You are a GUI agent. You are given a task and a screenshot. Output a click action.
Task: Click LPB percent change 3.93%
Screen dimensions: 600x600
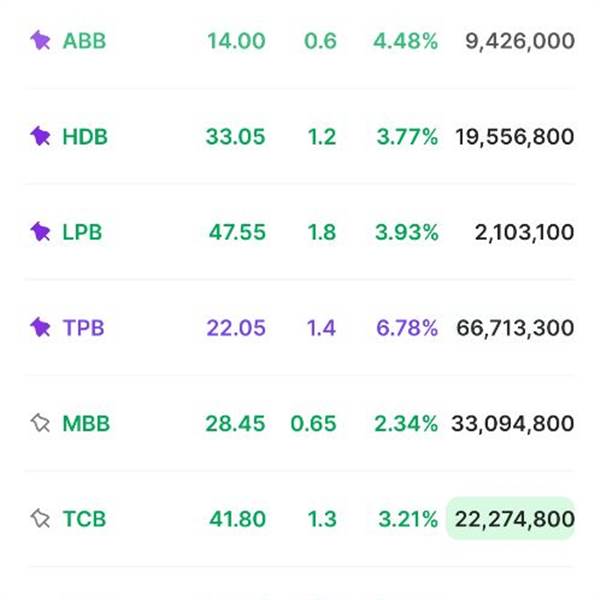click(x=407, y=232)
